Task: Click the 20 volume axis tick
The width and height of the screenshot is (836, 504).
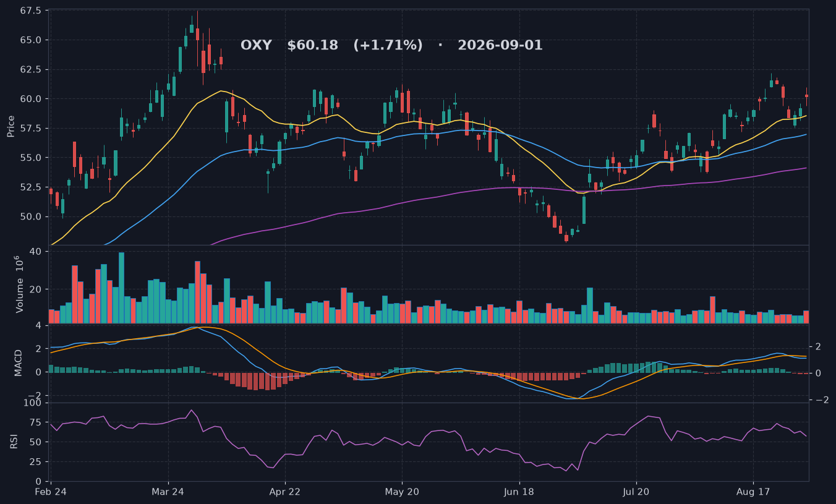Action: tap(36, 289)
